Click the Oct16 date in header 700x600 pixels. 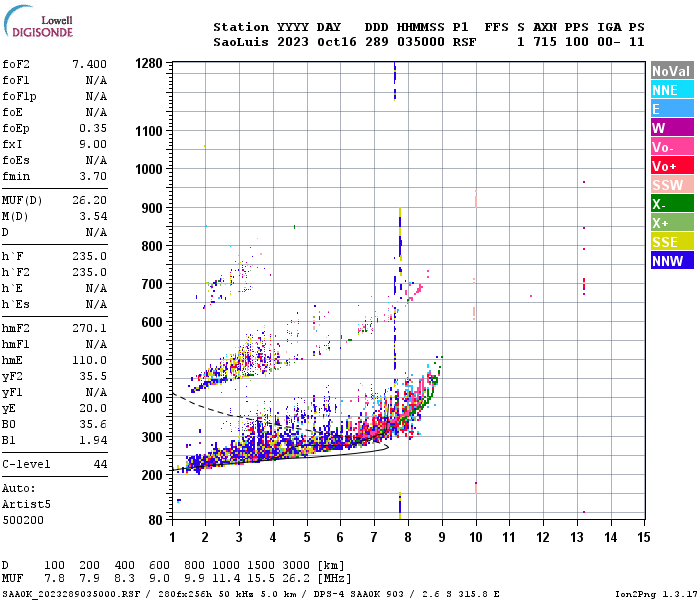(337, 42)
